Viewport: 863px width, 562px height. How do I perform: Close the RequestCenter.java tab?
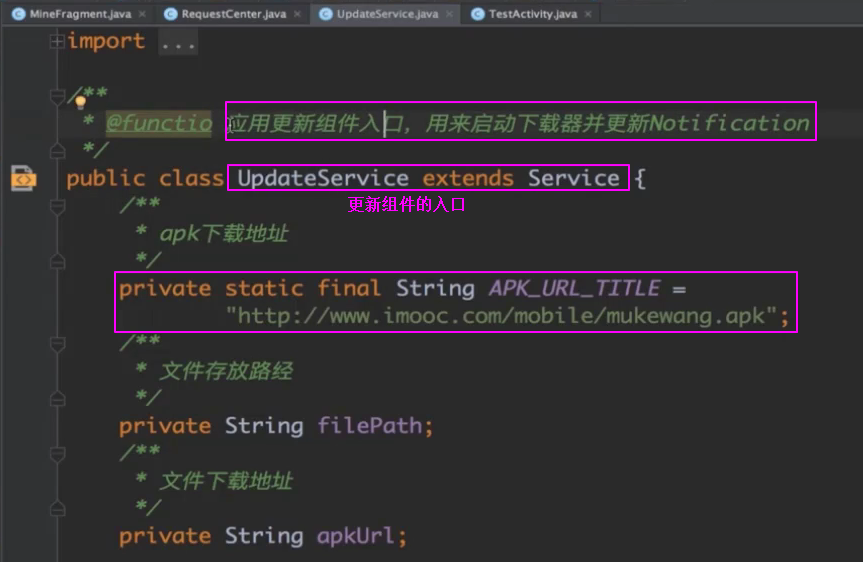click(x=297, y=14)
